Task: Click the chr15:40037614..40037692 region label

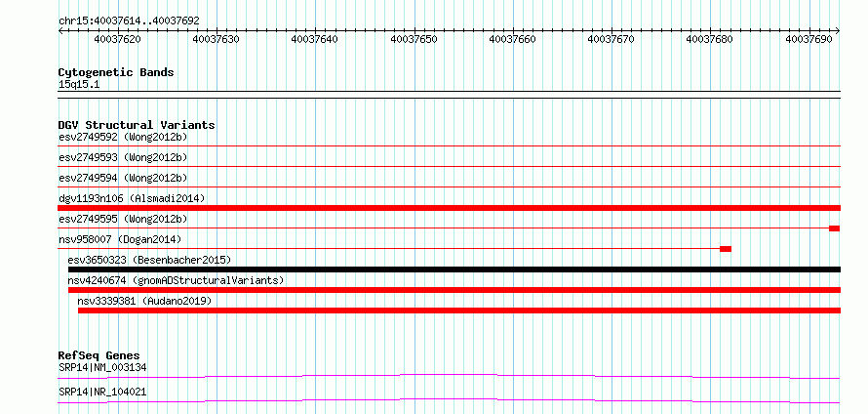Action: tap(129, 21)
